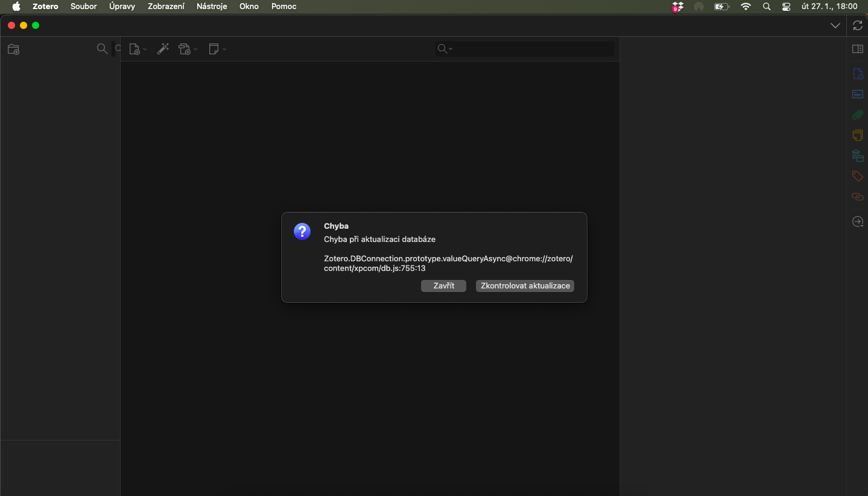Click the date and time clock
Screen dimensions: 868x496
[x=829, y=7]
